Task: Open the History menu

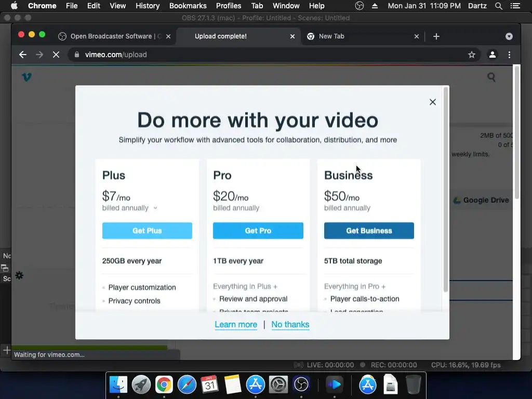Action: (148, 6)
